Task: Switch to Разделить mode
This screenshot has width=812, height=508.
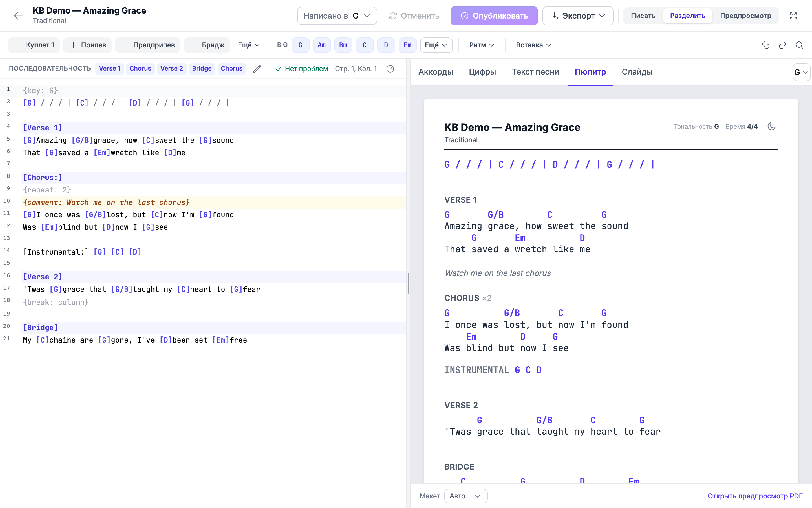Action: [687, 16]
